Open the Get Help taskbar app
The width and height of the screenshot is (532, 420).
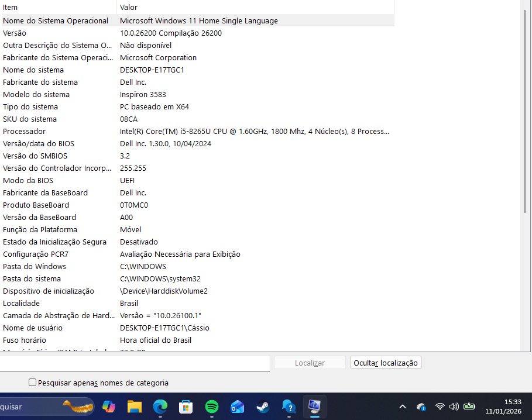(x=289, y=407)
